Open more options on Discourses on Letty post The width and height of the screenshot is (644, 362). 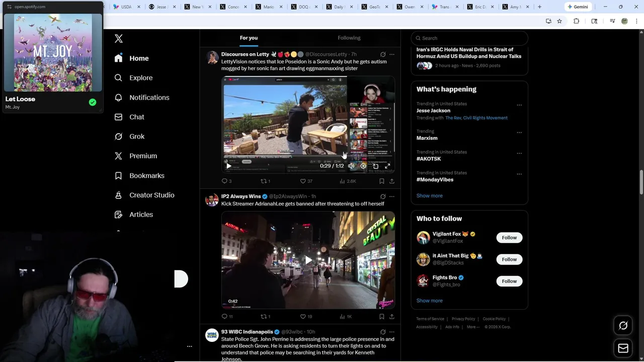[x=392, y=54]
